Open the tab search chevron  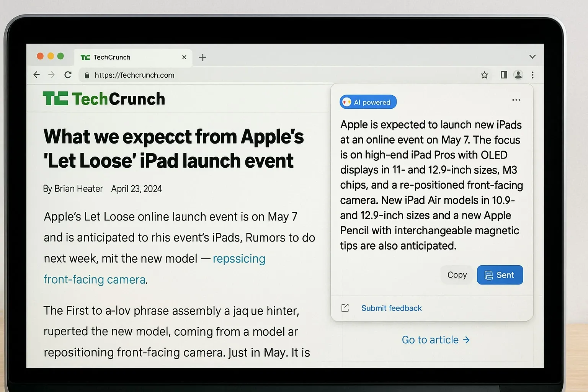(x=532, y=56)
